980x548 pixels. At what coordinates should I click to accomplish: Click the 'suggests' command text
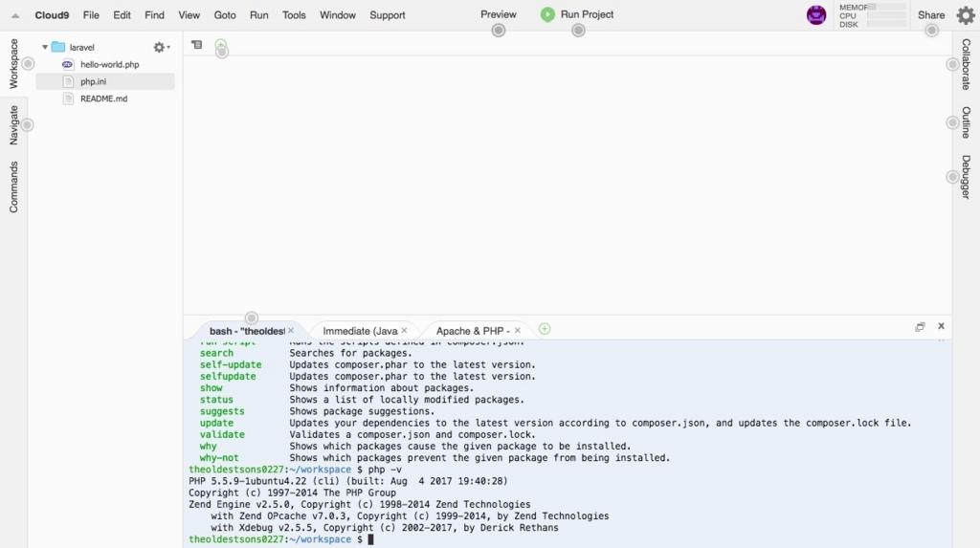[222, 411]
